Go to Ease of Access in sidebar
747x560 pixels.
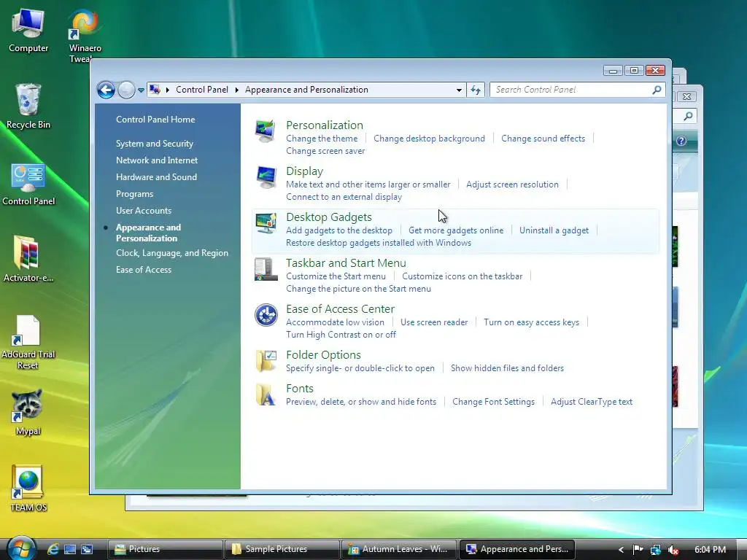click(144, 270)
